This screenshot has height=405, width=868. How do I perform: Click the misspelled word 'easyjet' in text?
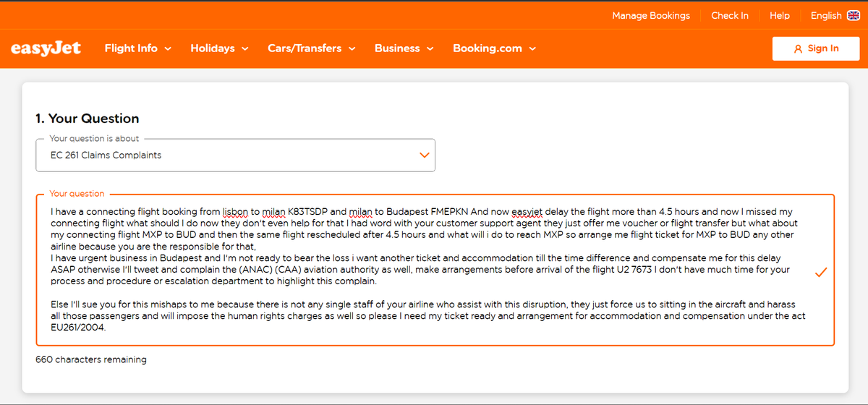click(x=527, y=212)
